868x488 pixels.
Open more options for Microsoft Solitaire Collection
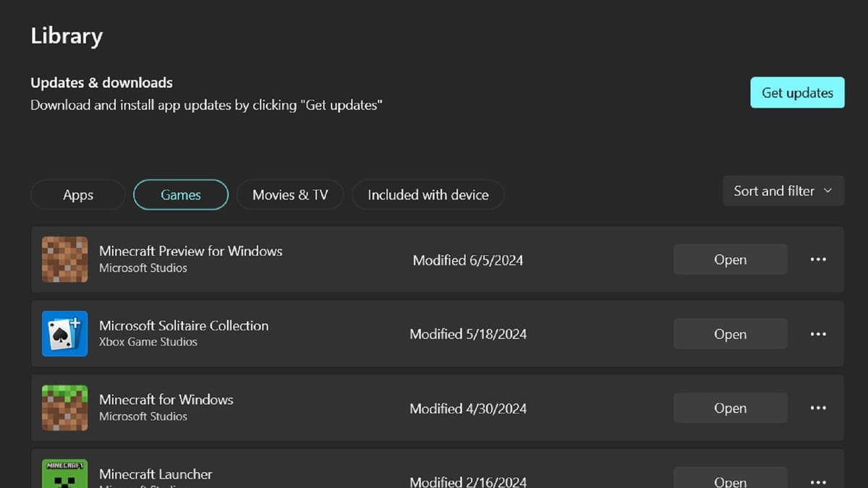(x=818, y=333)
